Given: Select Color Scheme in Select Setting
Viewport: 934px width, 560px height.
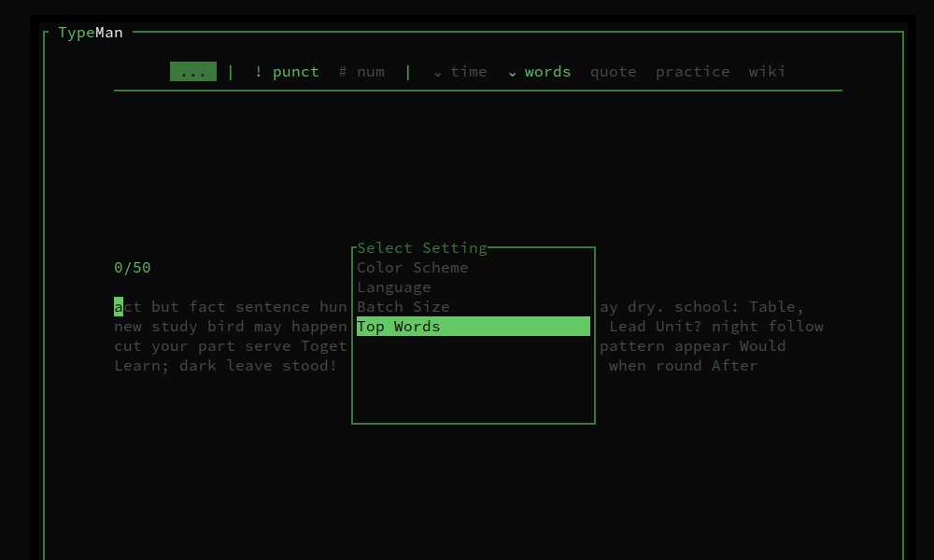Looking at the screenshot, I should 413,267.
